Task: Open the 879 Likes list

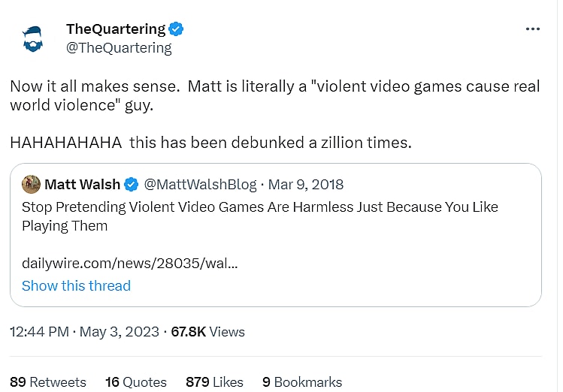Action: pos(214,381)
